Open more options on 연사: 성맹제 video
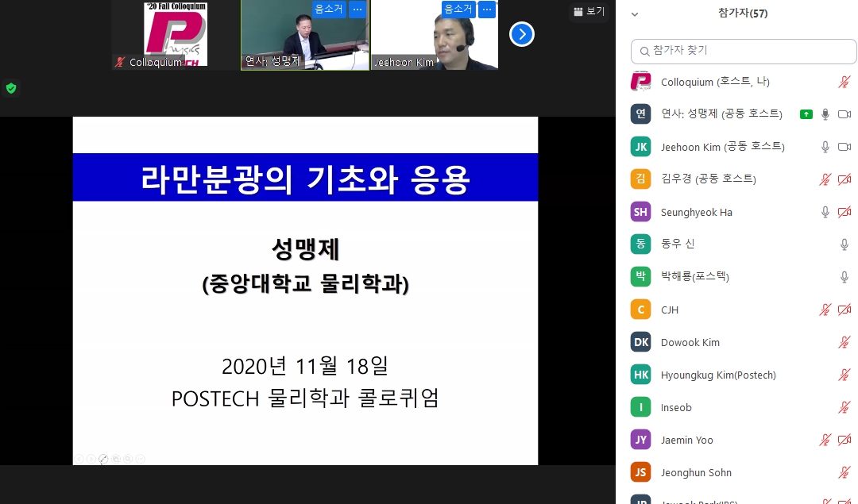The height and width of the screenshot is (504, 858). pyautogui.click(x=357, y=10)
